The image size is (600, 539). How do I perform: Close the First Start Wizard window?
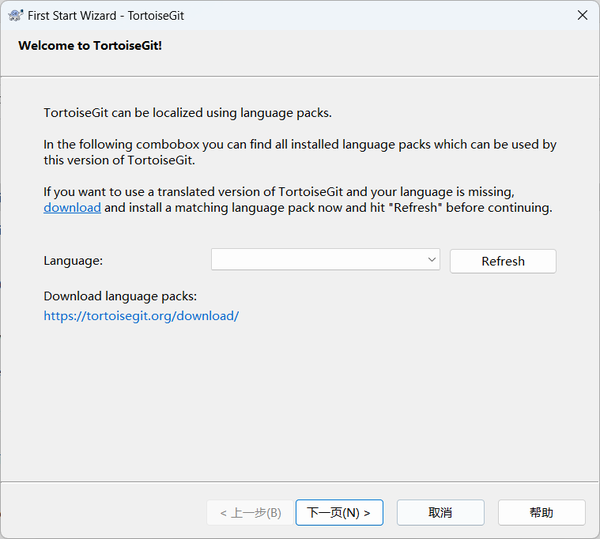coord(582,15)
